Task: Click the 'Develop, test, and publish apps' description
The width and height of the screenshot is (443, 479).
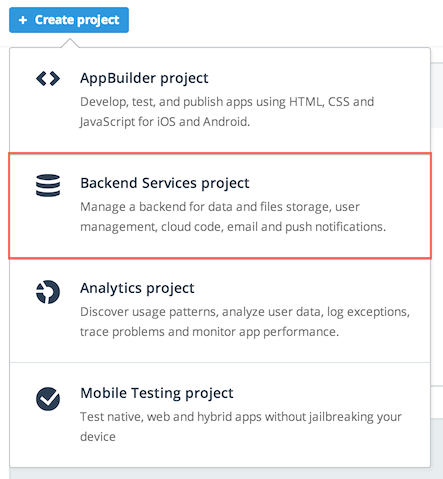Action: 227,112
